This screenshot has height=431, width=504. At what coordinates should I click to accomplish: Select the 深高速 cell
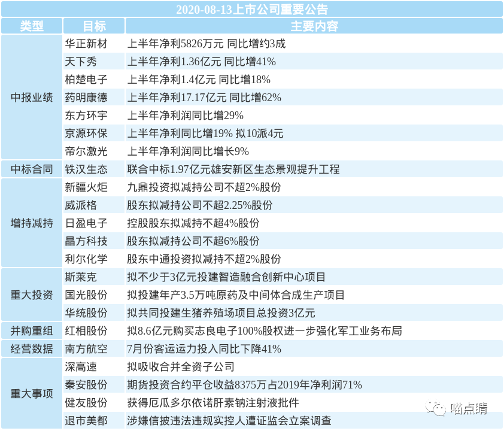94,367
